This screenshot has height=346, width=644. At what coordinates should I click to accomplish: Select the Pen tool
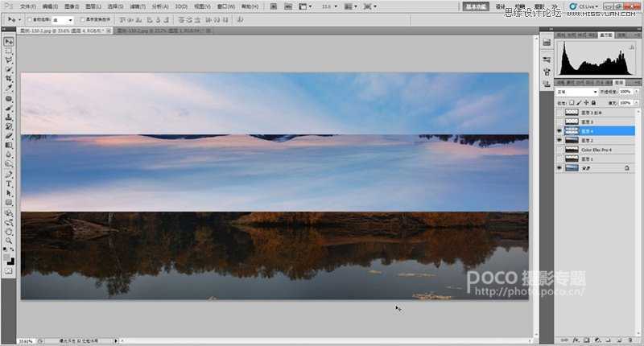coord(9,175)
